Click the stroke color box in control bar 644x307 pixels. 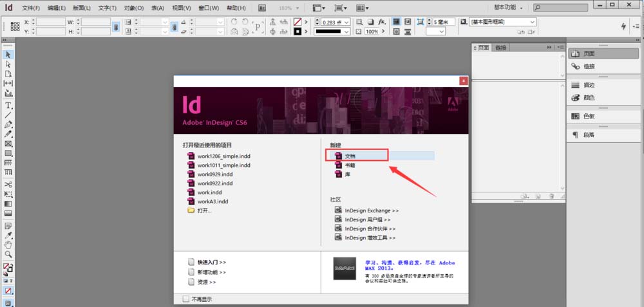click(x=298, y=31)
